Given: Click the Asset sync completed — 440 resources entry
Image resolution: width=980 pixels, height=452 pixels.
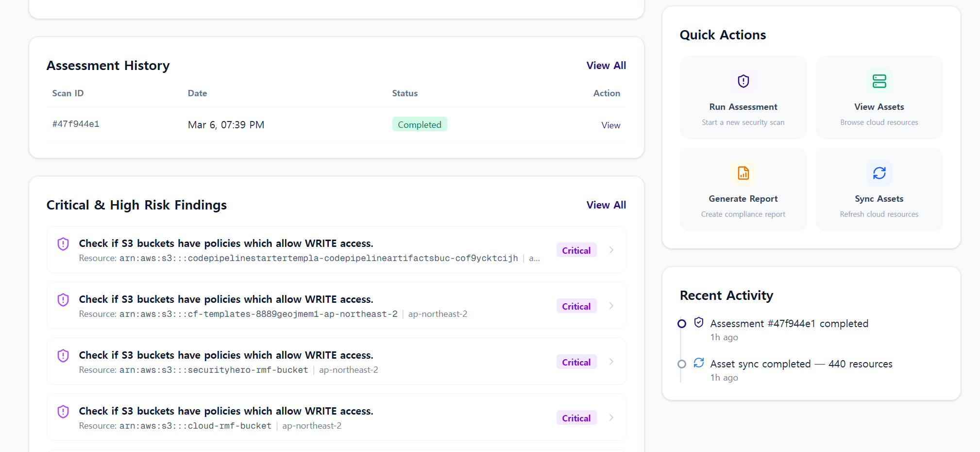Looking at the screenshot, I should pyautogui.click(x=801, y=364).
